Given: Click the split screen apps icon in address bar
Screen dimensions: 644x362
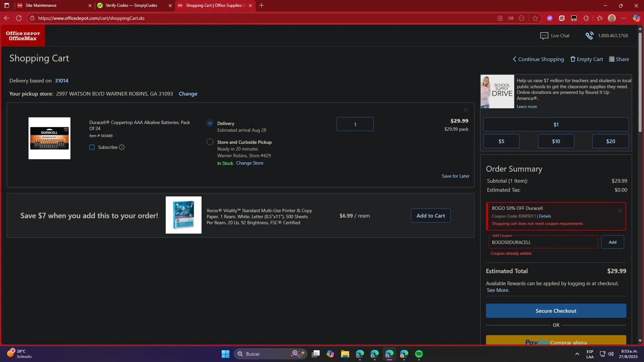Looking at the screenshot, I should click(500, 18).
